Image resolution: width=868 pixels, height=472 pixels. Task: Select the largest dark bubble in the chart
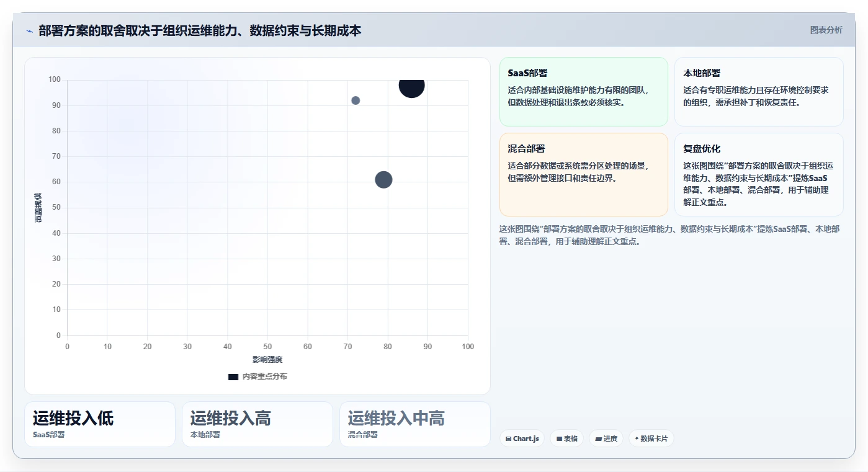click(411, 86)
